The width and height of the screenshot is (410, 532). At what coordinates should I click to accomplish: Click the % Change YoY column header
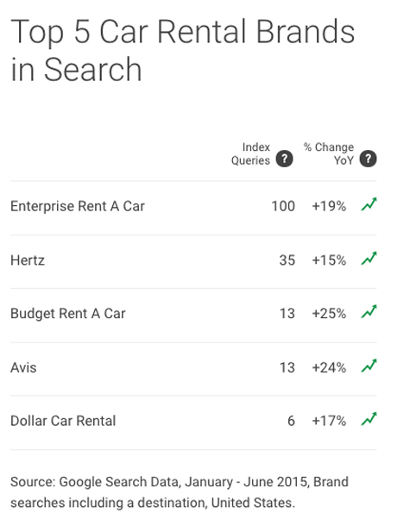pyautogui.click(x=329, y=153)
